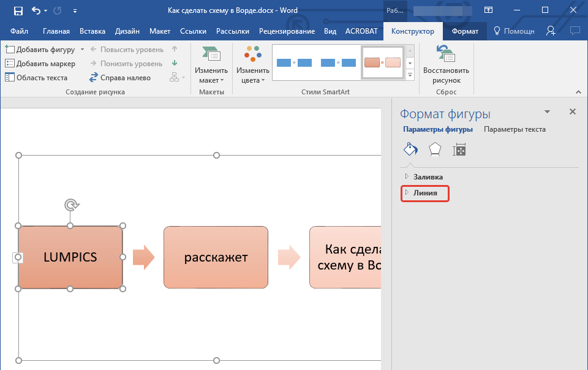Select the расскажет shape in diagram
Screen dimensions: 588x370
tap(216, 257)
